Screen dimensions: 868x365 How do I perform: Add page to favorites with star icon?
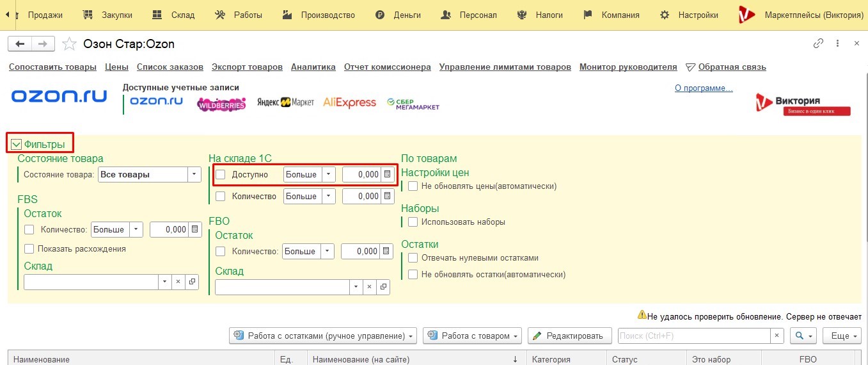click(69, 44)
